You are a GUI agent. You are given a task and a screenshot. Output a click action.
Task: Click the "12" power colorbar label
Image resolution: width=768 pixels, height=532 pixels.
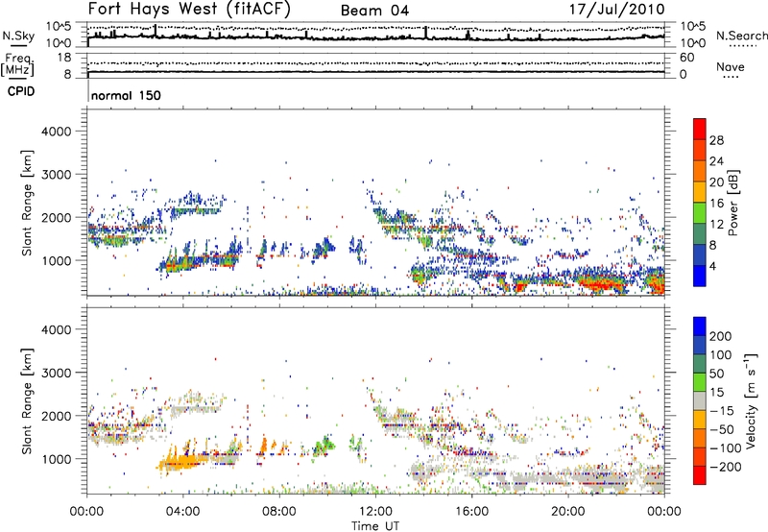pos(716,225)
